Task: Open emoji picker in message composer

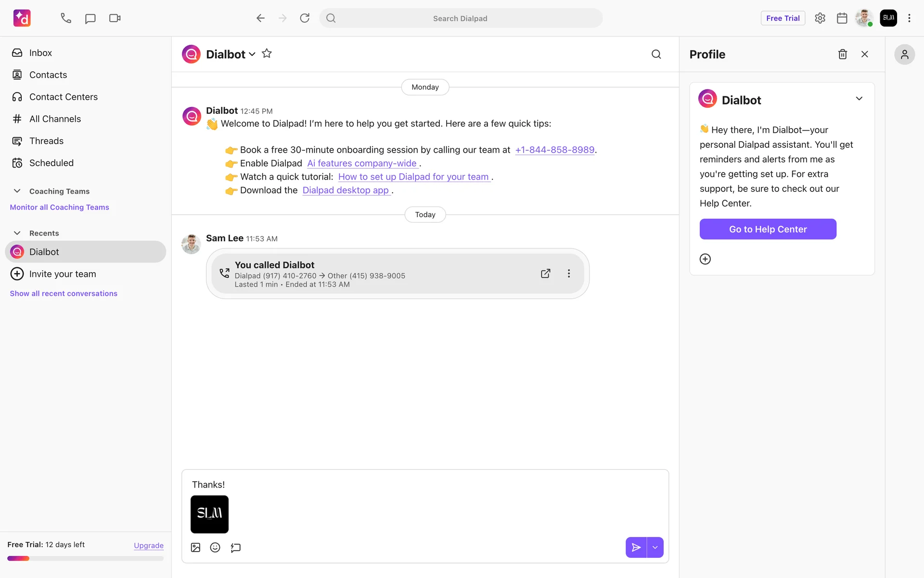Action: tap(215, 548)
